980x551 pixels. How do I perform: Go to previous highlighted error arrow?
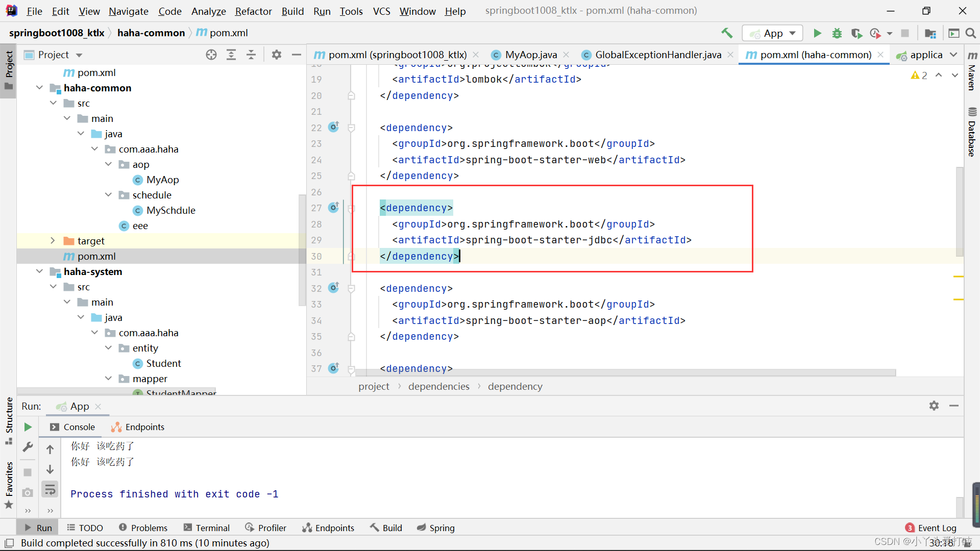click(x=939, y=75)
